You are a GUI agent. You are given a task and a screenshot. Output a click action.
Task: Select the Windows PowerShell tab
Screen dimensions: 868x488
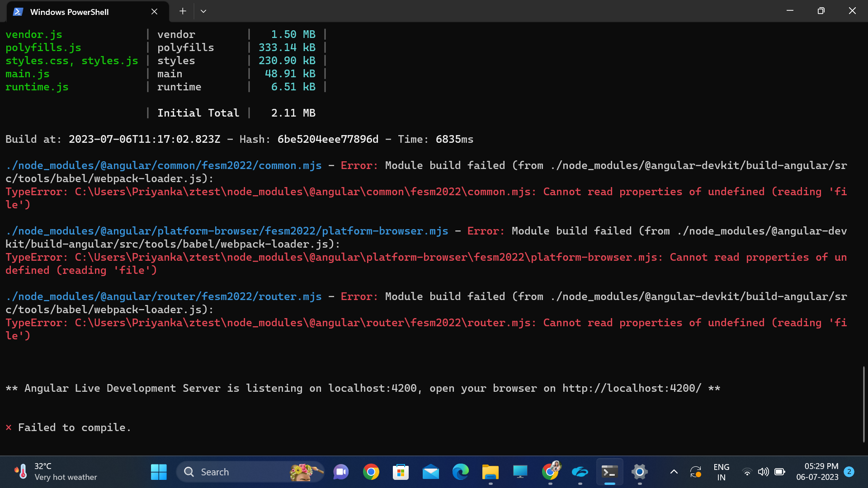[70, 11]
